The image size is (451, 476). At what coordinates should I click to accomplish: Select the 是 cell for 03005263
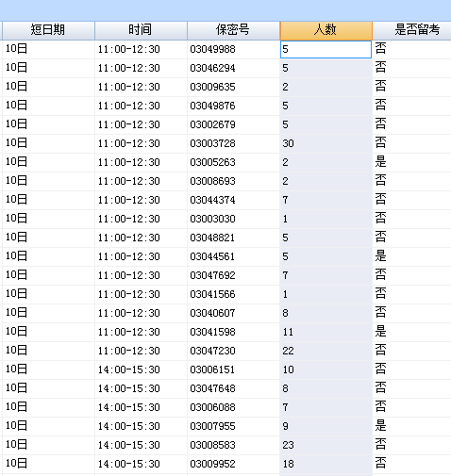click(x=412, y=162)
